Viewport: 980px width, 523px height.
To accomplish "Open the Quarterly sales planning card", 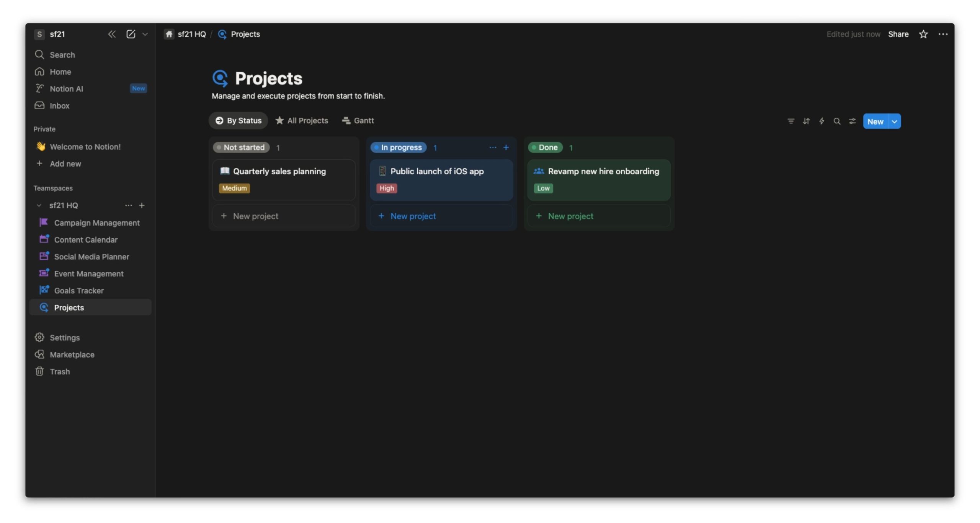I will (279, 171).
